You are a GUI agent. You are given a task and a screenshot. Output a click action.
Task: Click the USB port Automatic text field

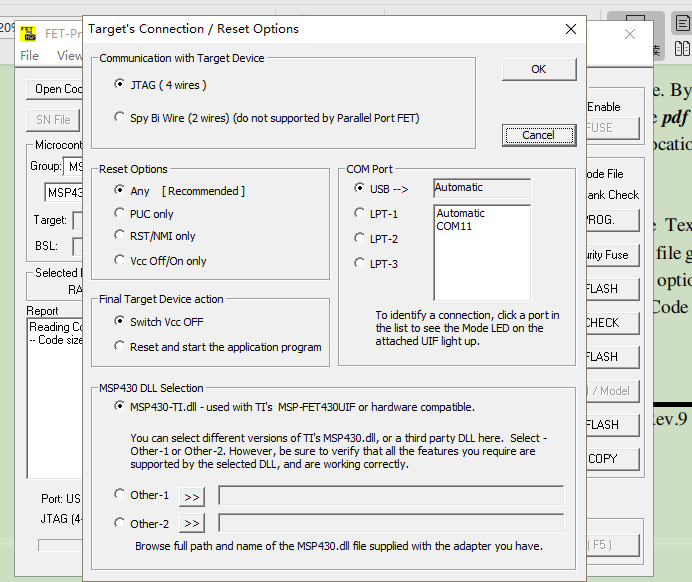482,188
